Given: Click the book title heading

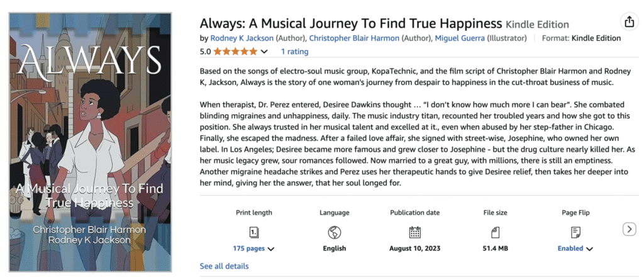Looking at the screenshot, I should [351, 23].
